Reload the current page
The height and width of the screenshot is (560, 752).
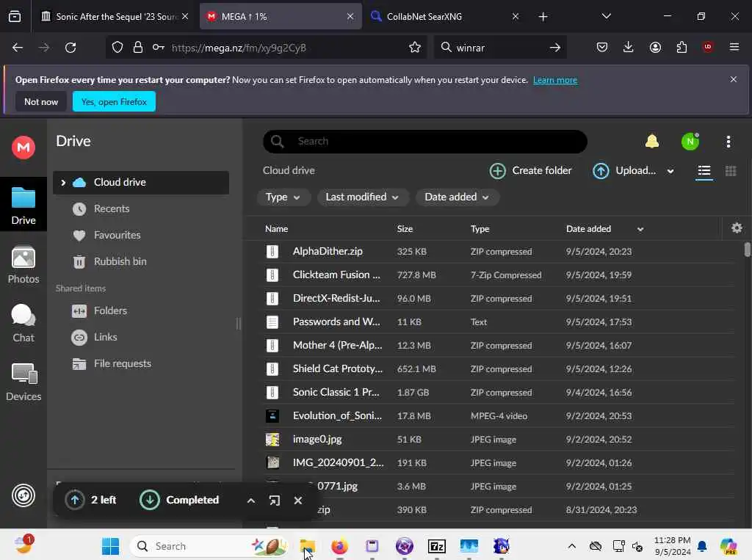pos(70,48)
